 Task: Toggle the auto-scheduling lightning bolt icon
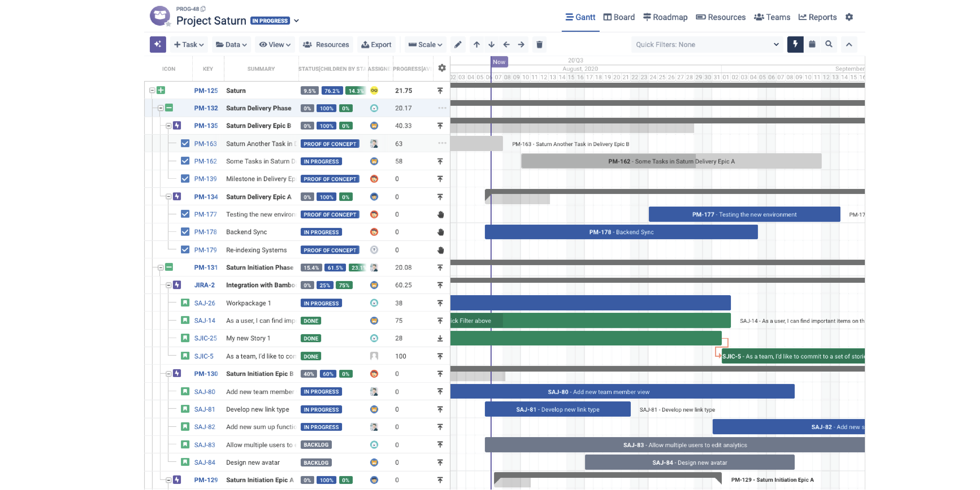click(795, 44)
